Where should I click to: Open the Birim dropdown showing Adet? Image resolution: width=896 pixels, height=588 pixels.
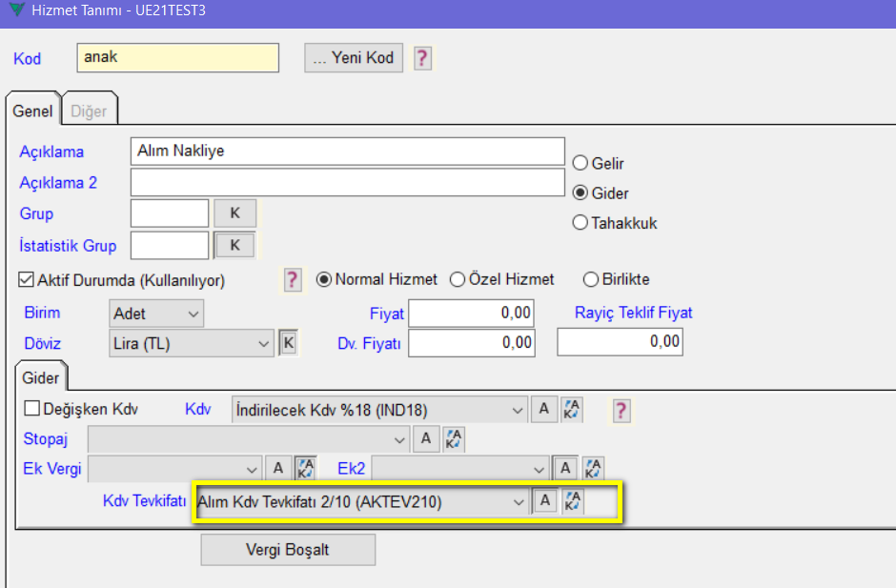click(157, 314)
